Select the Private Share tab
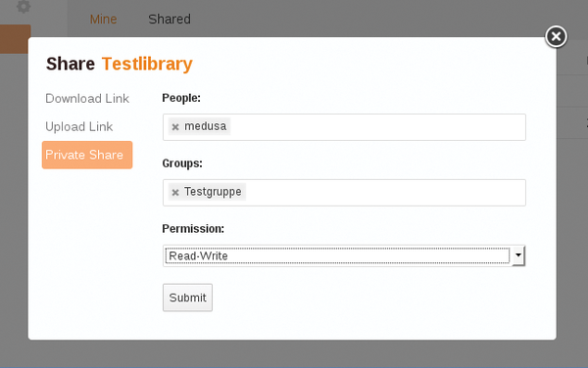 click(x=87, y=155)
